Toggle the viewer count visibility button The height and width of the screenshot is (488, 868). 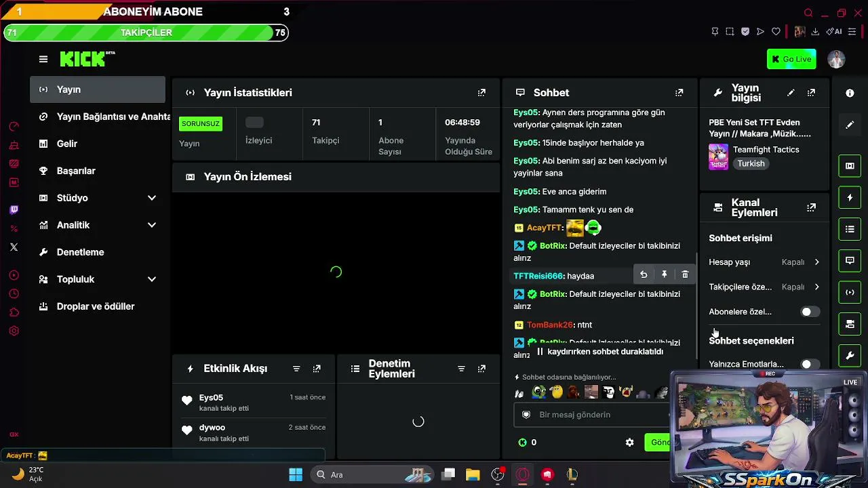point(254,122)
